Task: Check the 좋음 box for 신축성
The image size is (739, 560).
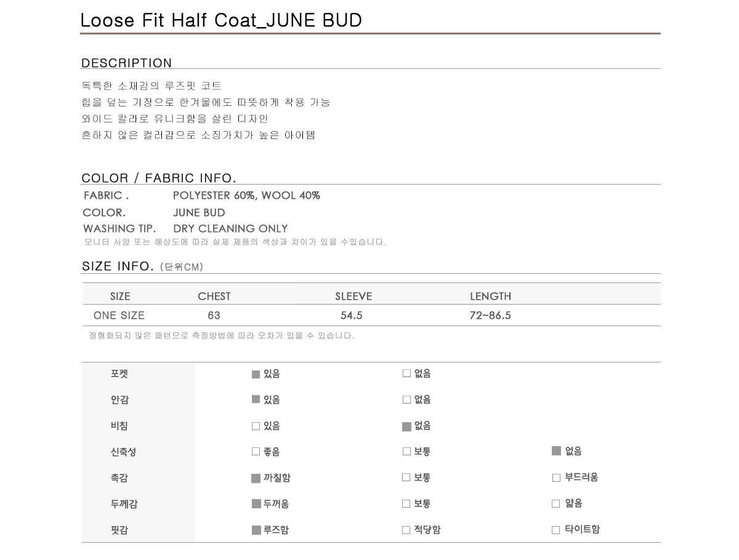Action: point(256,452)
